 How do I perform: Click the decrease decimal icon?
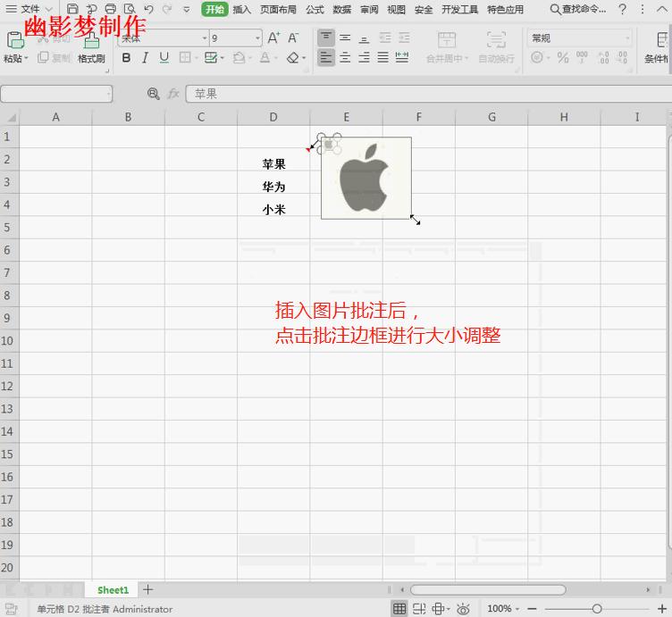(622, 57)
